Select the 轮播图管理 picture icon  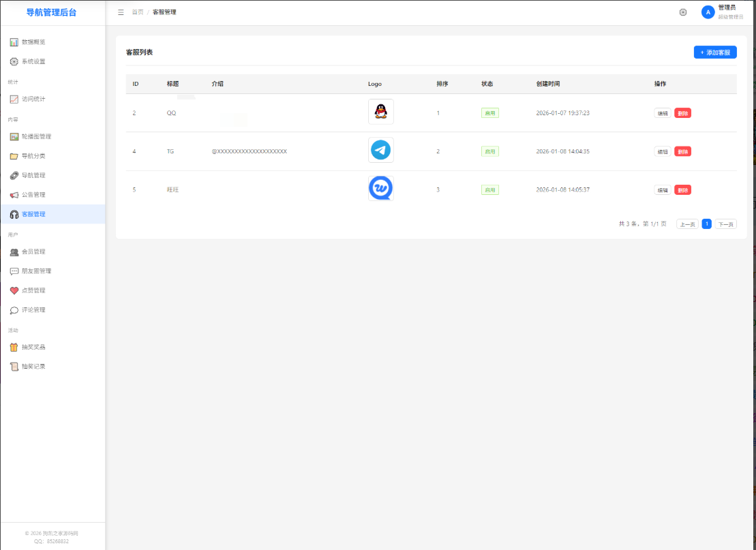click(x=14, y=136)
